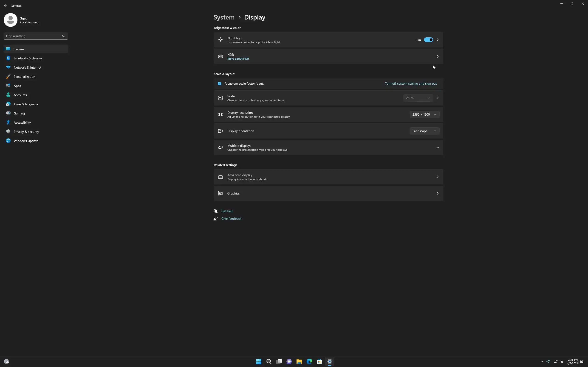Open taskbar search magnifier icon
Image resolution: width=588 pixels, height=367 pixels.
point(269,361)
